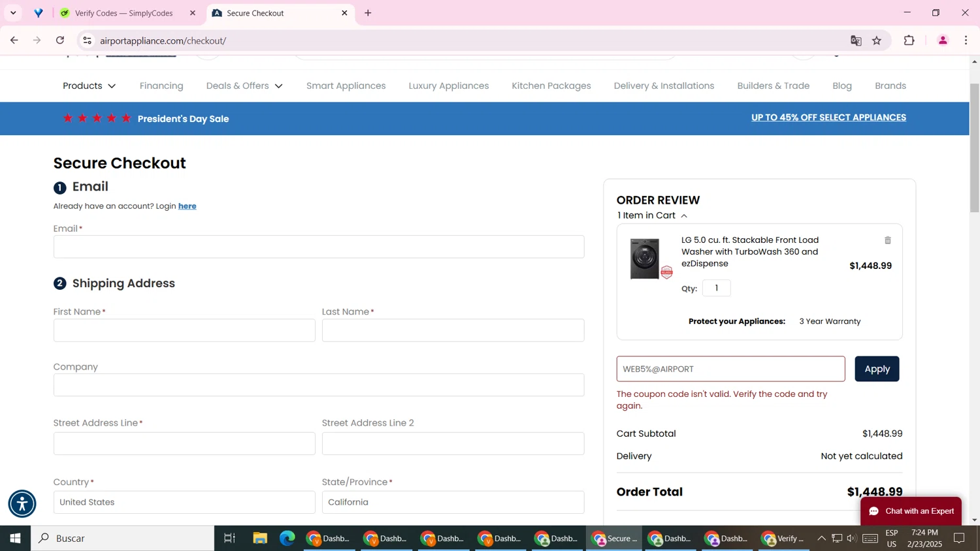
Task: Go to Smart Appliances
Action: [346, 86]
